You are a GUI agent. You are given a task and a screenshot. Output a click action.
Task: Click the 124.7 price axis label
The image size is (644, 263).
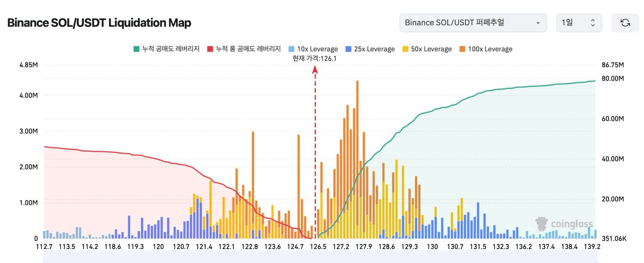coord(295,246)
